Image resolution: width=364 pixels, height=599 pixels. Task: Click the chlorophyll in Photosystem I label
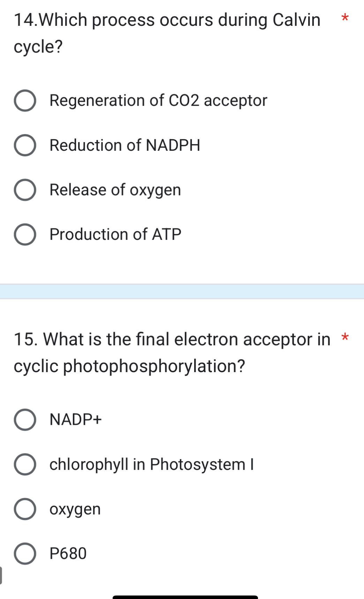[x=151, y=464]
